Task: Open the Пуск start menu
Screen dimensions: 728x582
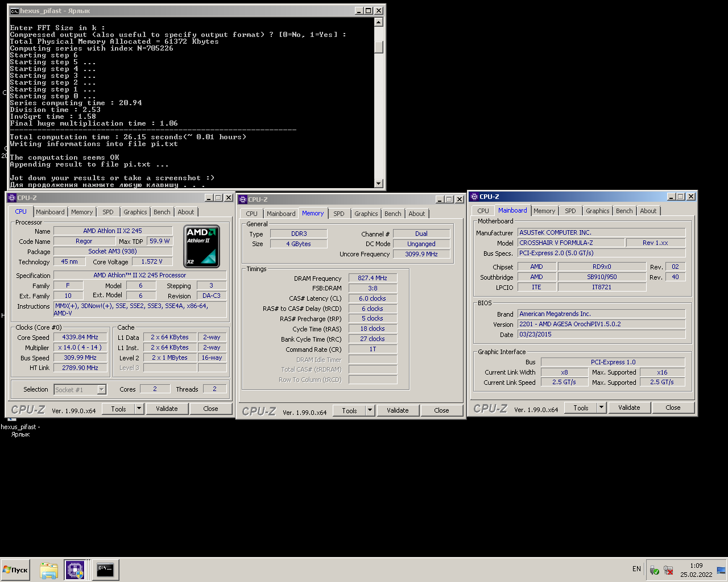Action: [15, 570]
